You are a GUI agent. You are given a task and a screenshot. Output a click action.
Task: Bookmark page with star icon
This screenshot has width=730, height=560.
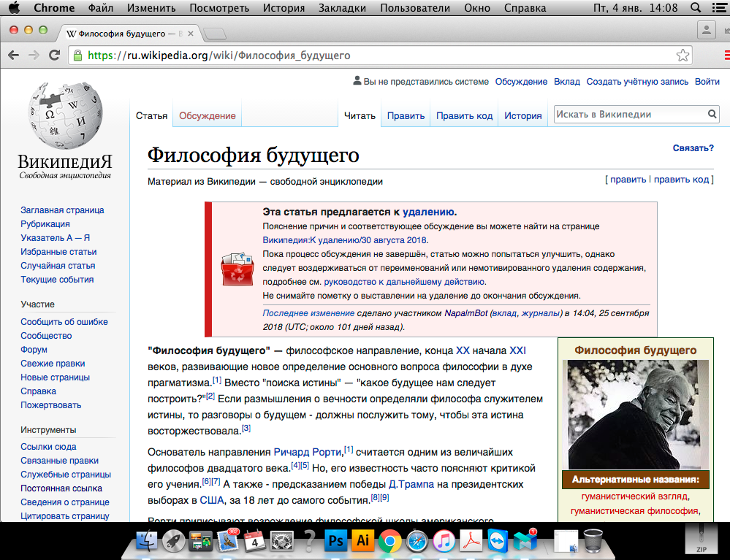click(683, 55)
